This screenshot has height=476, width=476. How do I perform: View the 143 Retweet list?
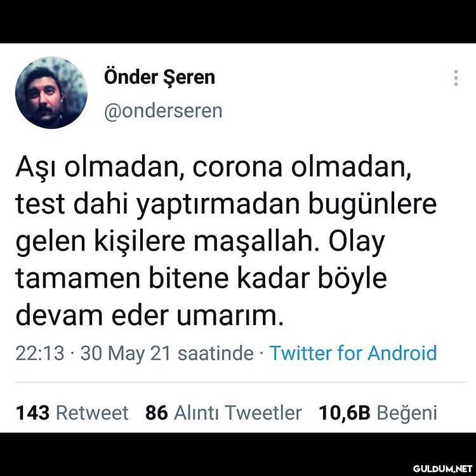pyautogui.click(x=72, y=413)
